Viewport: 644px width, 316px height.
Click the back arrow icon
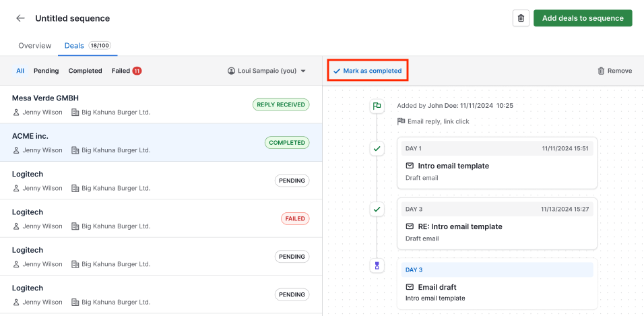pyautogui.click(x=20, y=18)
